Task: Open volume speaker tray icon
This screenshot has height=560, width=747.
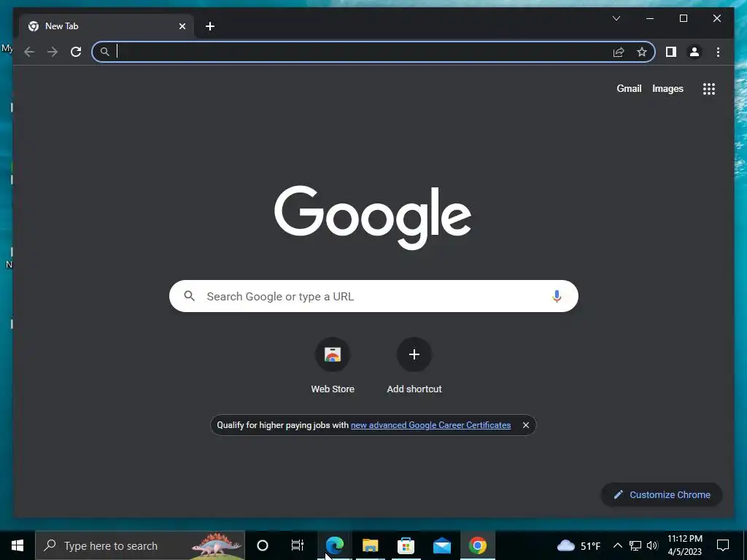Action: point(652,545)
